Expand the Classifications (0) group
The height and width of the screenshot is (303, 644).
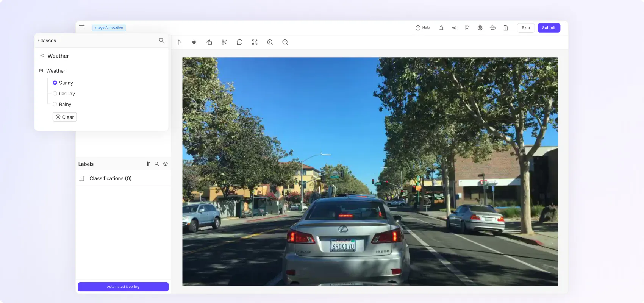coord(81,178)
